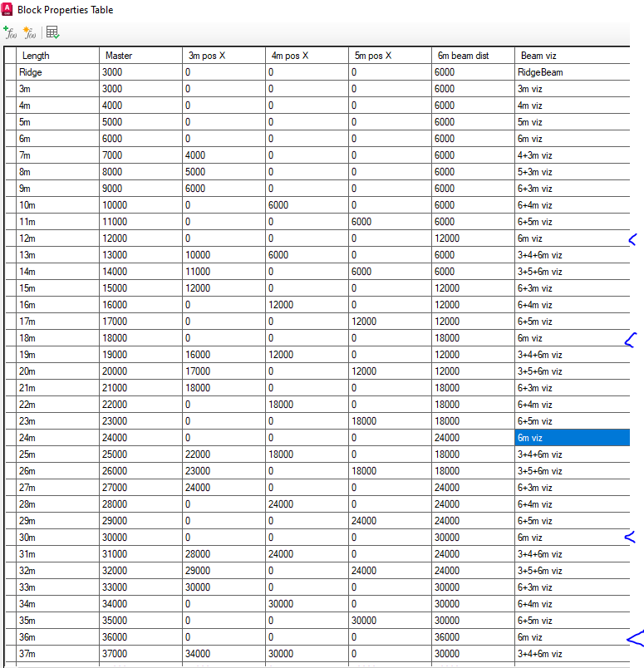Select the 27m Length cell
Image resolution: width=644 pixels, height=668 pixels.
coord(57,488)
